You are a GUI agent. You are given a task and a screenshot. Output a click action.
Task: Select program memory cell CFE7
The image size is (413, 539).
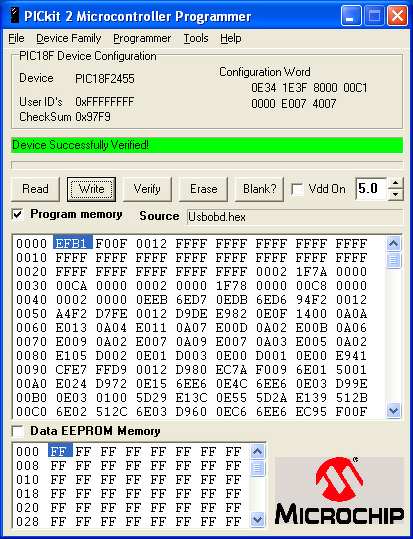click(x=71, y=370)
